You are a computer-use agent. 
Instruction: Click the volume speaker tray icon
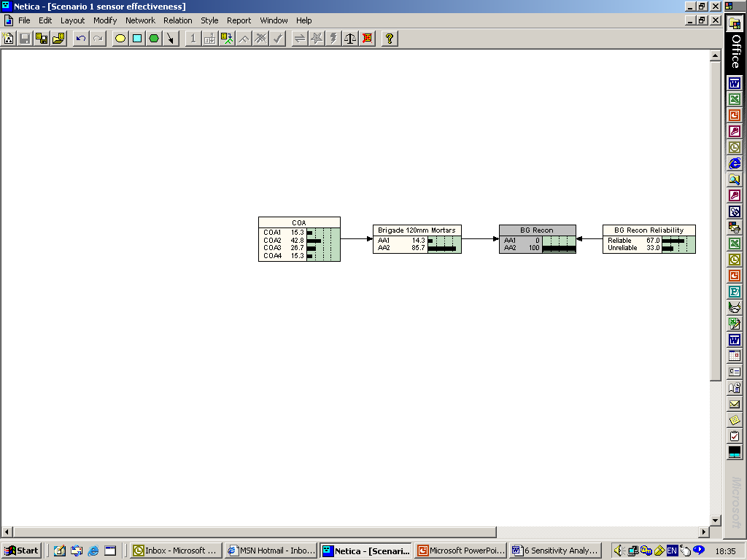(x=619, y=551)
